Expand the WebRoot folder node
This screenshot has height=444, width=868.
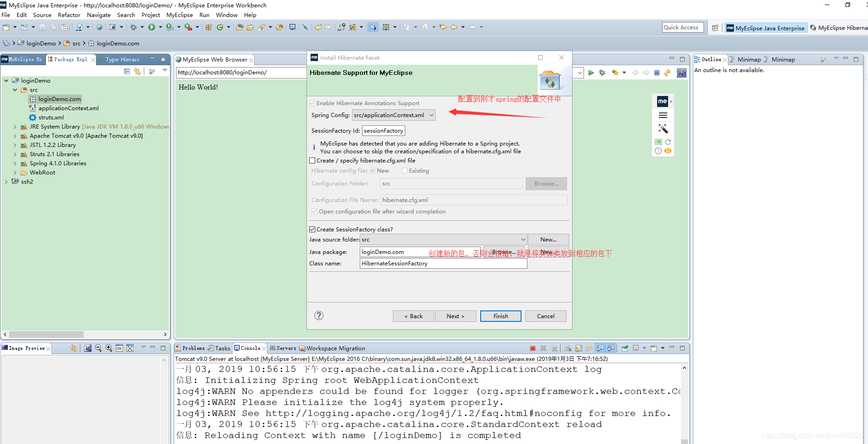click(x=15, y=173)
